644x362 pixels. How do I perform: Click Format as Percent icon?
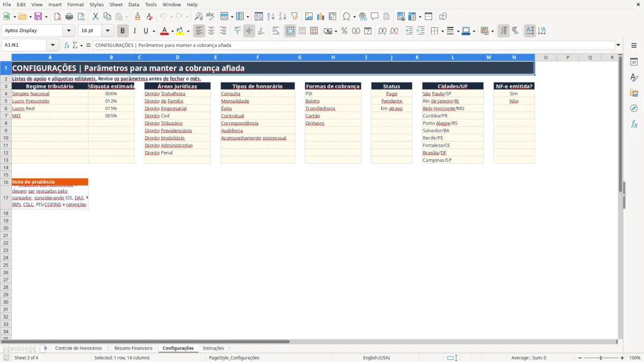pyautogui.click(x=344, y=31)
